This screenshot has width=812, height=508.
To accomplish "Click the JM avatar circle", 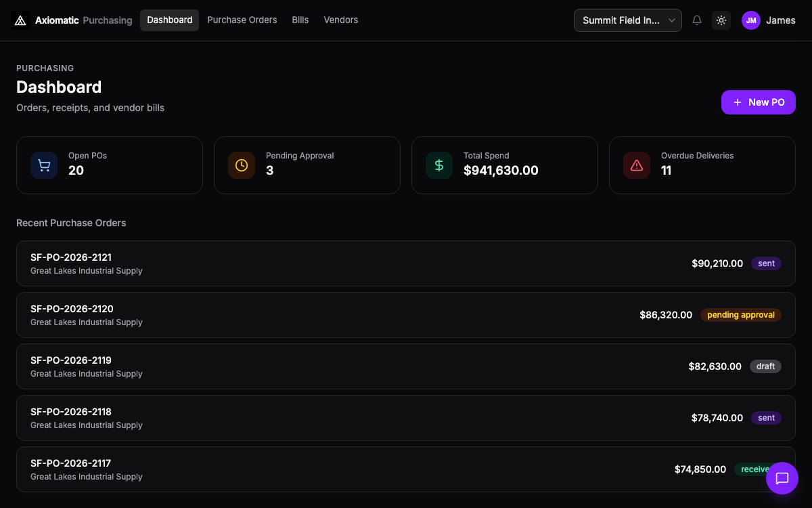I will [x=751, y=20].
